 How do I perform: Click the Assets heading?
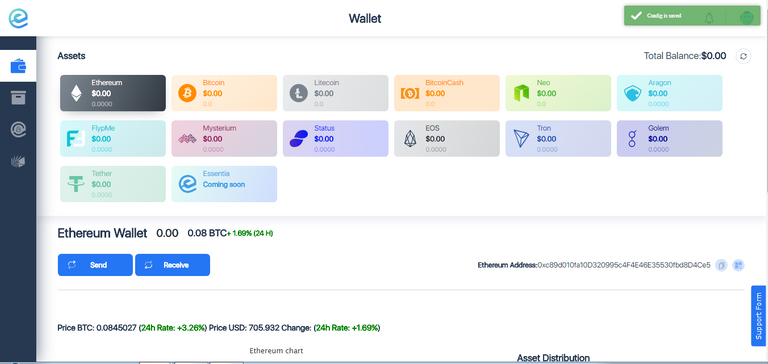[x=72, y=56]
